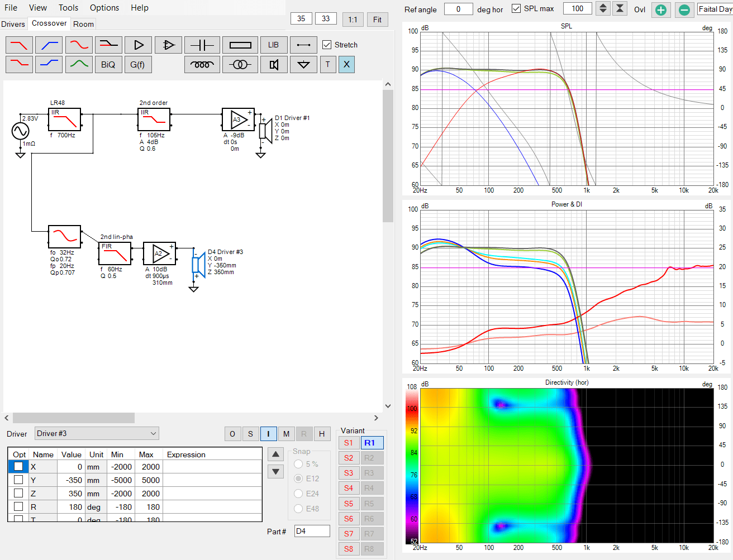Viewport: 733px width, 560px height.
Task: Click the schematic scroll right arrow
Action: click(x=376, y=418)
